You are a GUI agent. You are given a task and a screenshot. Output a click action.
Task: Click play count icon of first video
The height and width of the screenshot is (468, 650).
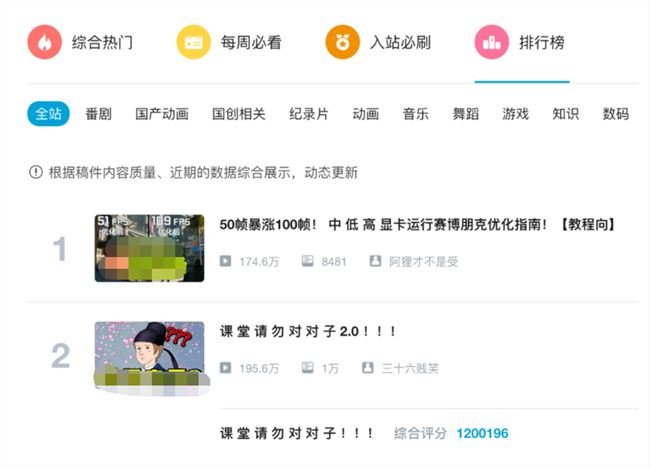(225, 261)
